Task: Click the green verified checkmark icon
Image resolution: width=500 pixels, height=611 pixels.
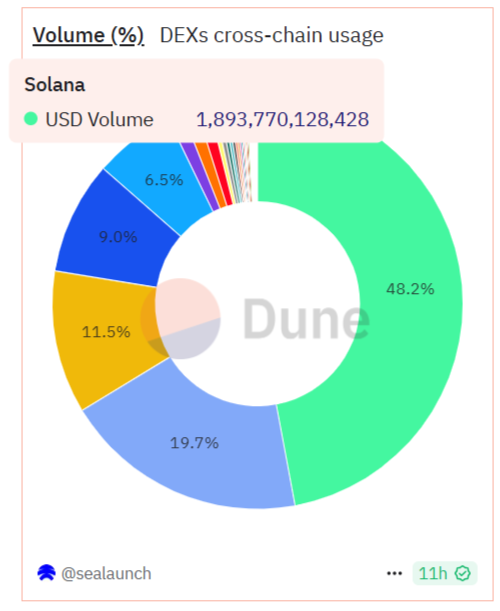Action: pyautogui.click(x=463, y=574)
